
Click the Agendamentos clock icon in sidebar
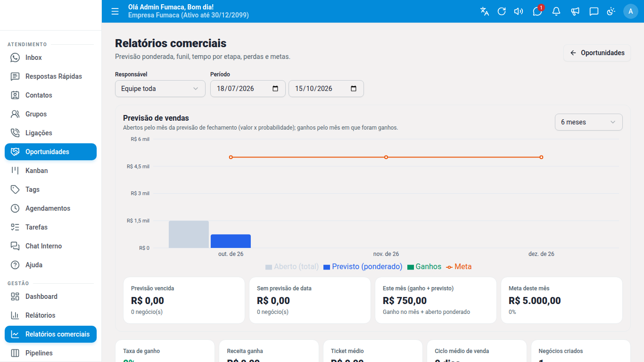click(15, 208)
